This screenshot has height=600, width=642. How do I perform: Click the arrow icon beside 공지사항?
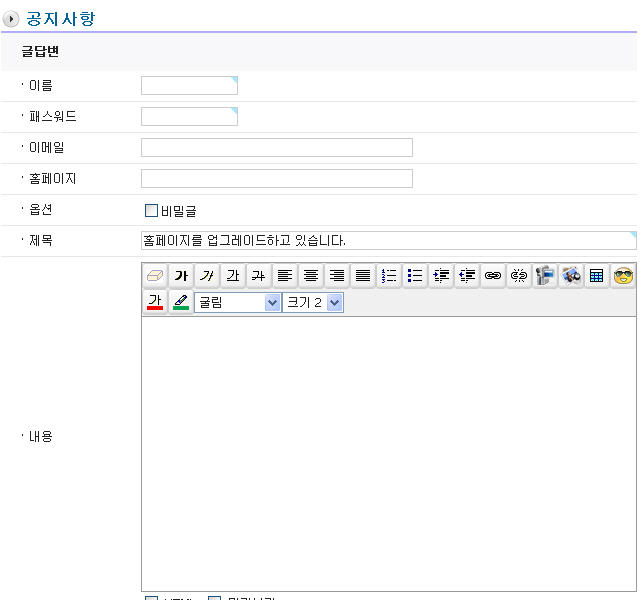(x=12, y=19)
